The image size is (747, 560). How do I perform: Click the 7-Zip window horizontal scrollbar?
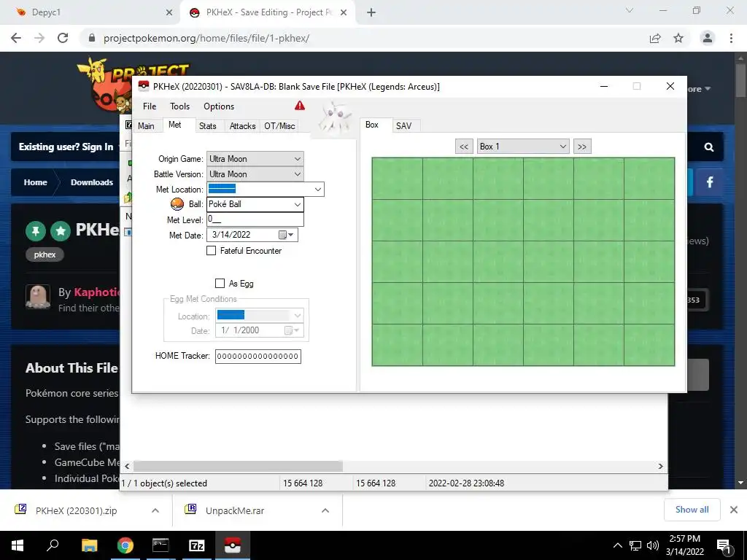coord(238,466)
